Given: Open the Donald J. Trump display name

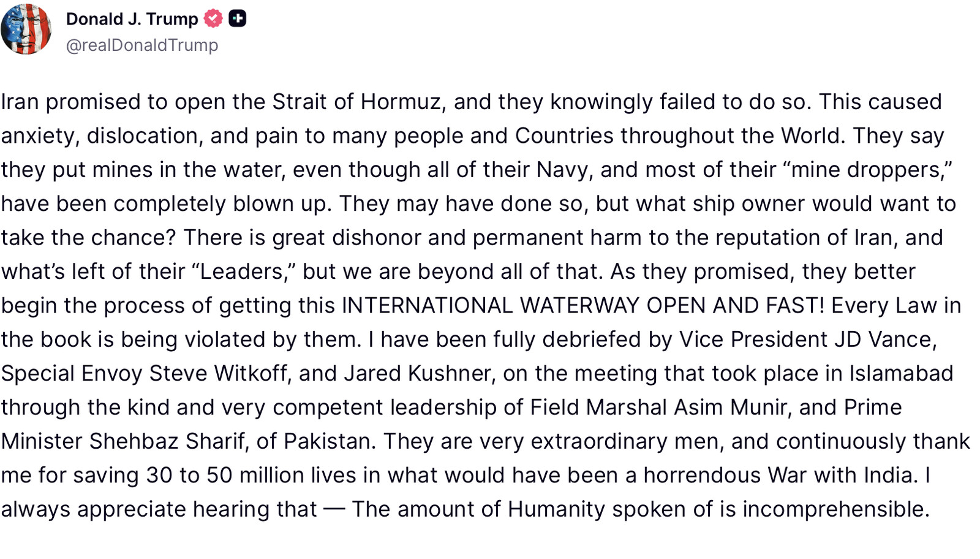Looking at the screenshot, I should click(132, 19).
